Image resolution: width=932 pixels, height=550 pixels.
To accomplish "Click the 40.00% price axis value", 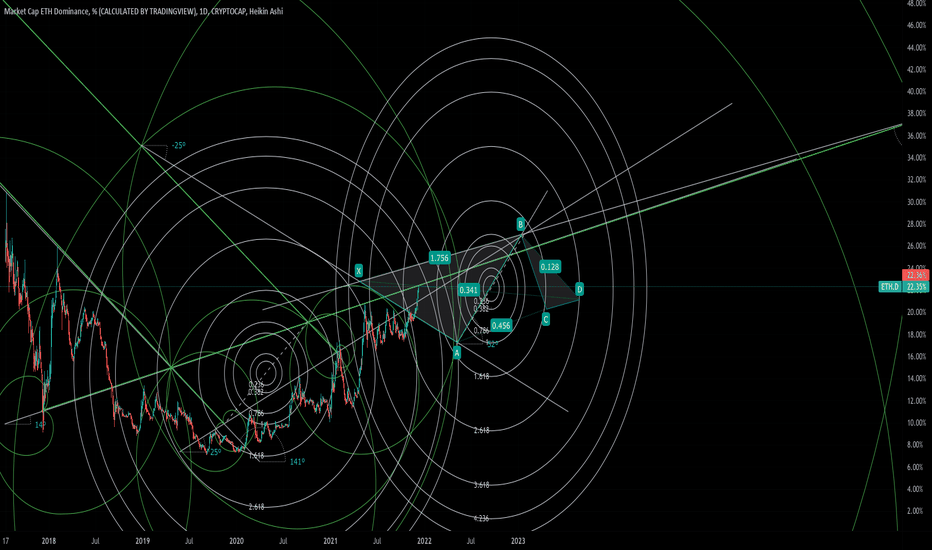I will click(916, 92).
